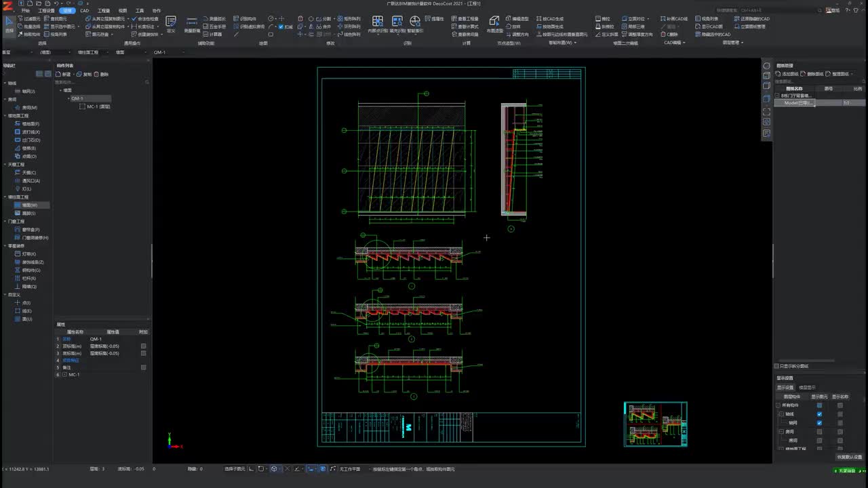868x488 pixels.
Task: Expand the MC-1 row in properties panel
Action: click(x=65, y=375)
